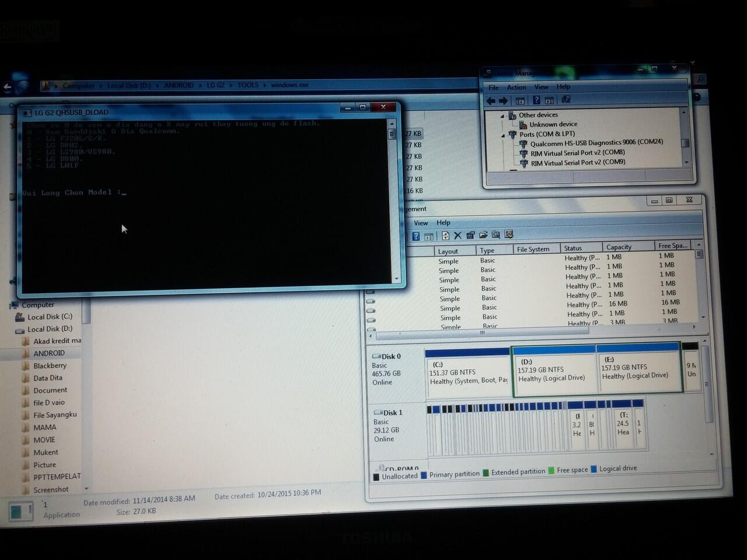The height and width of the screenshot is (560, 747).
Task: Toggle action pane icon in Device Manager
Action: pos(549,100)
